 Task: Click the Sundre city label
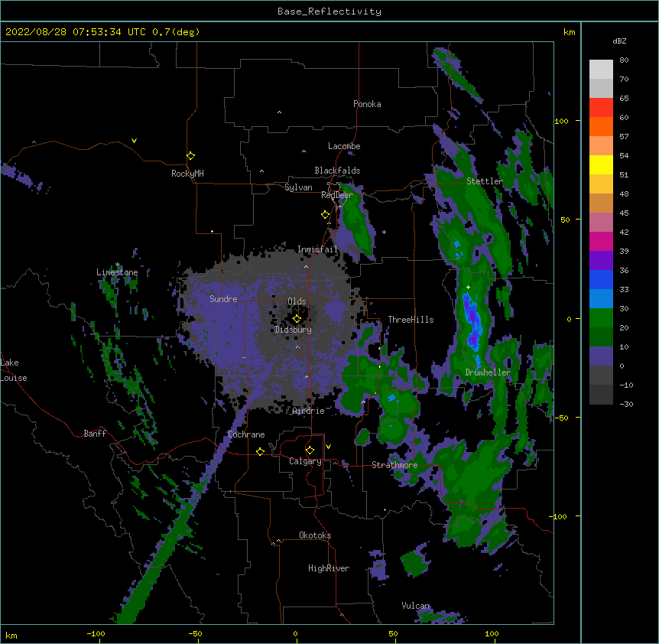point(223,299)
